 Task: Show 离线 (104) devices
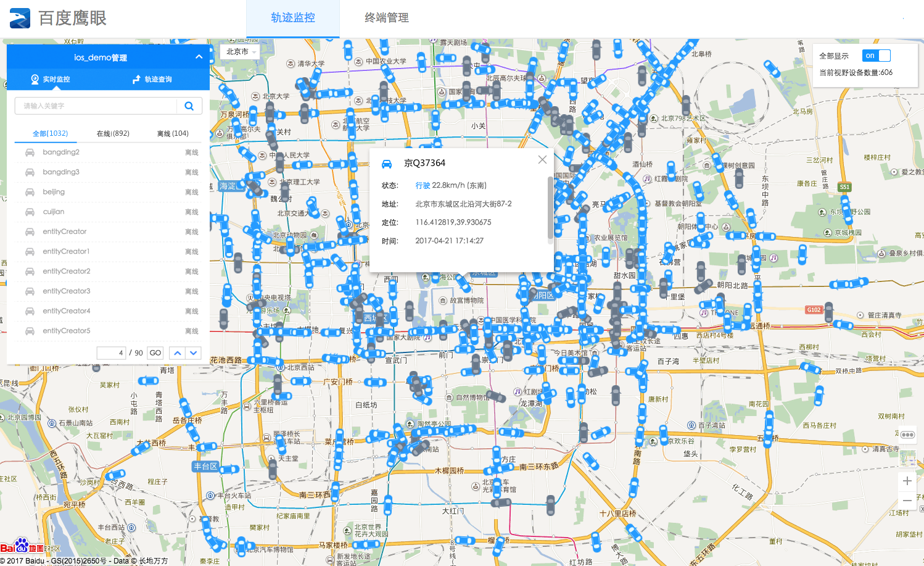(x=173, y=133)
